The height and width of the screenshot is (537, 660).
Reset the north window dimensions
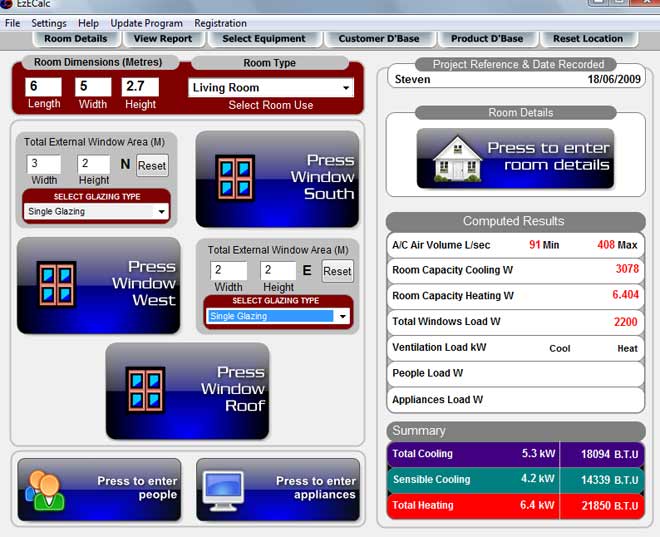click(152, 166)
